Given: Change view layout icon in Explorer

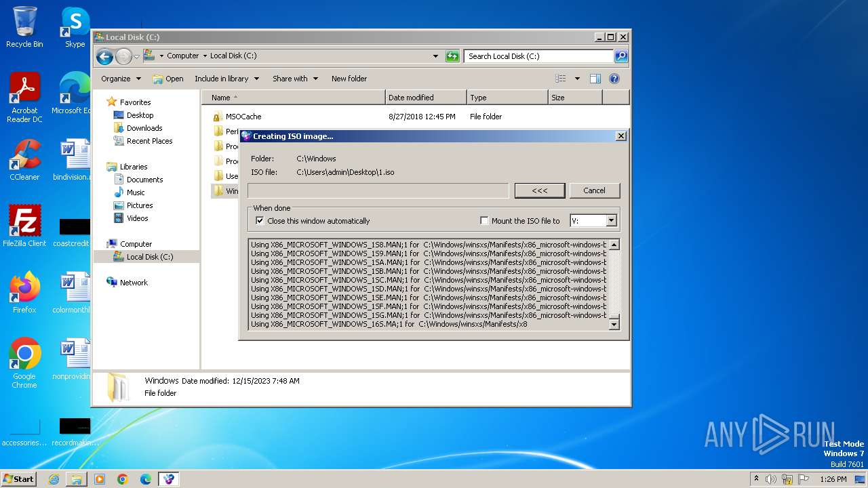Looking at the screenshot, I should click(560, 79).
